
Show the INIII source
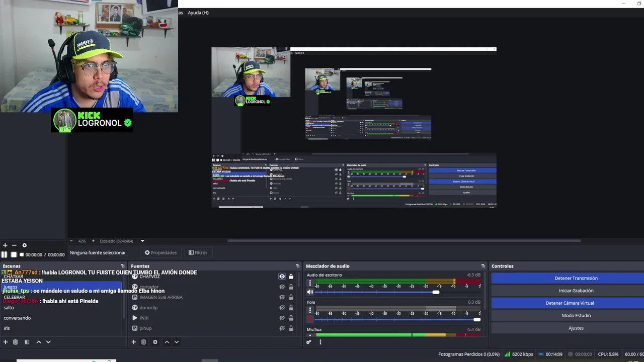tap(282, 318)
